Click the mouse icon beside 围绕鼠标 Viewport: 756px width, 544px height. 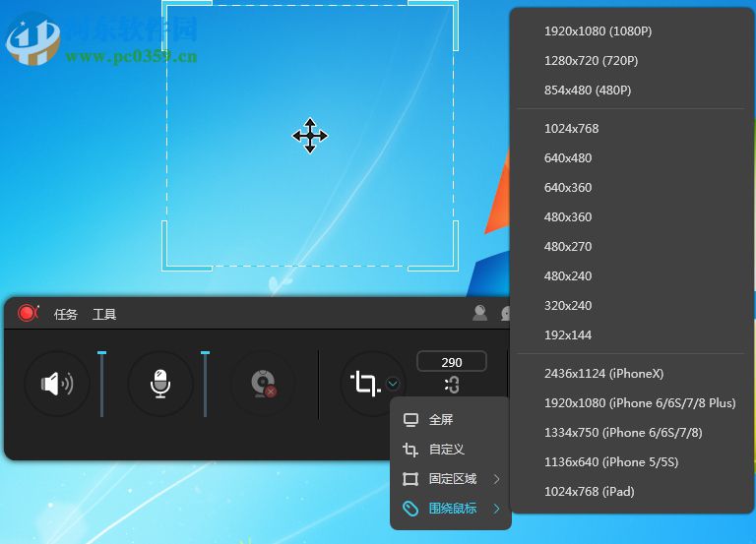coord(410,509)
